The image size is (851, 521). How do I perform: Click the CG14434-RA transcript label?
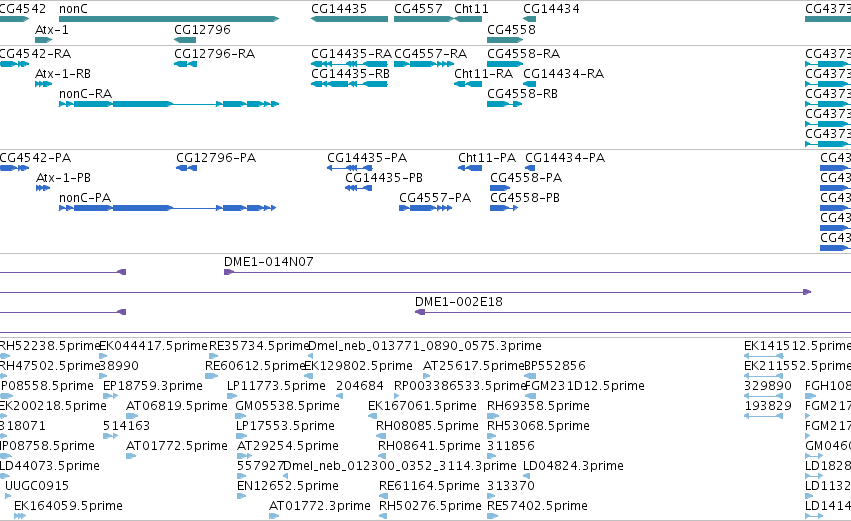(x=563, y=74)
